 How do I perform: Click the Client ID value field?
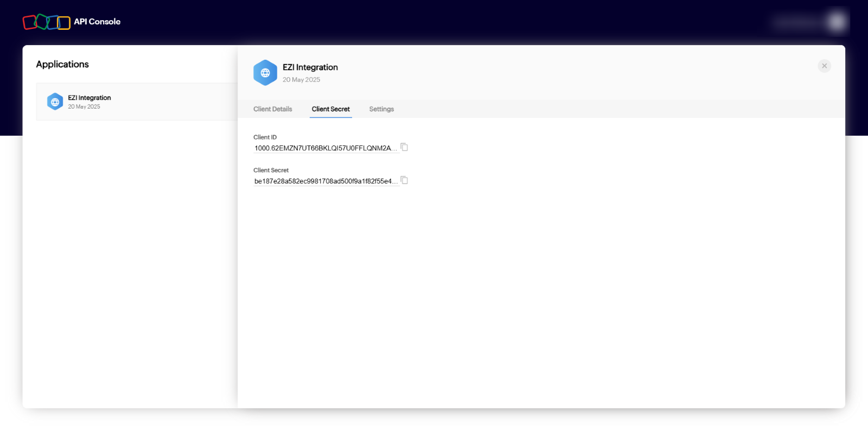325,148
